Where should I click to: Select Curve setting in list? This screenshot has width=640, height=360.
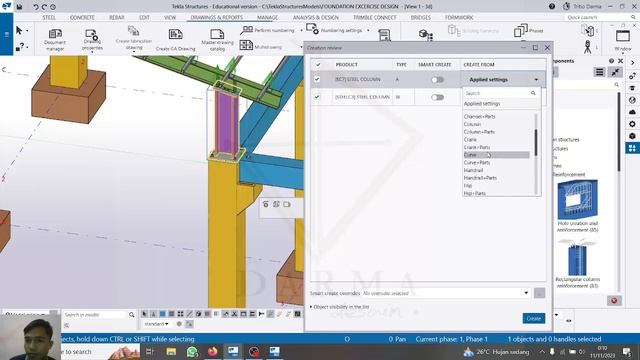click(x=496, y=155)
